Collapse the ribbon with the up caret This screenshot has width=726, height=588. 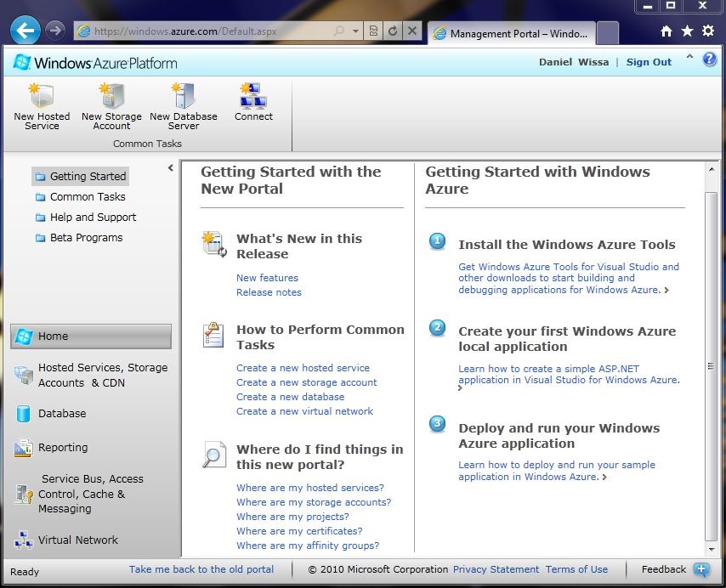pyautogui.click(x=689, y=57)
